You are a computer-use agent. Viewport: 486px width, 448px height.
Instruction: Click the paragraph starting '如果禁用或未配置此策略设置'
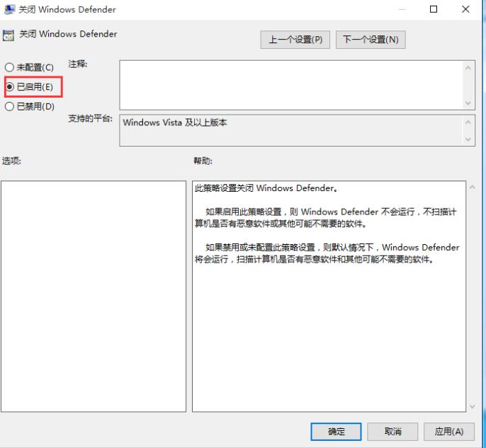tap(327, 253)
